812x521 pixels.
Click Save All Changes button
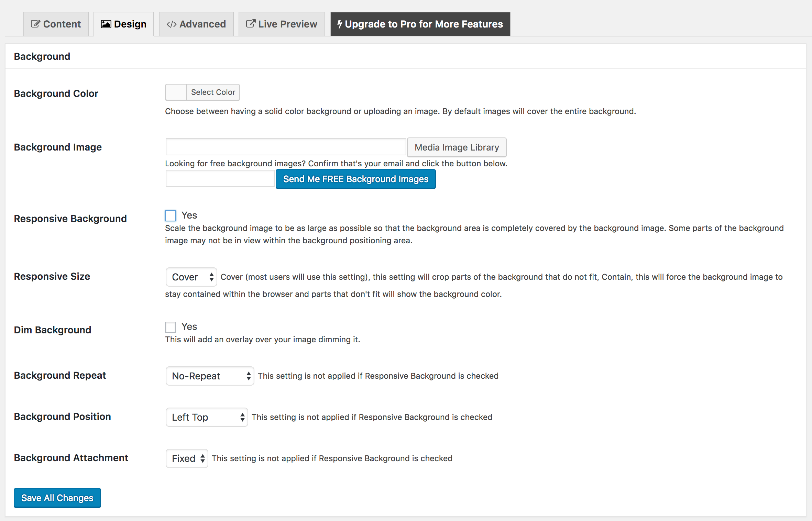[x=57, y=497]
